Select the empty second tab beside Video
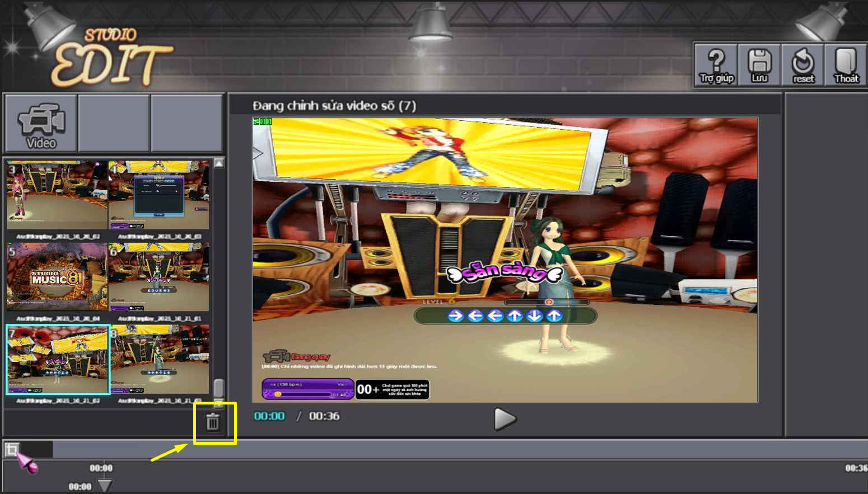Image resolution: width=868 pixels, height=494 pixels. coord(114,124)
